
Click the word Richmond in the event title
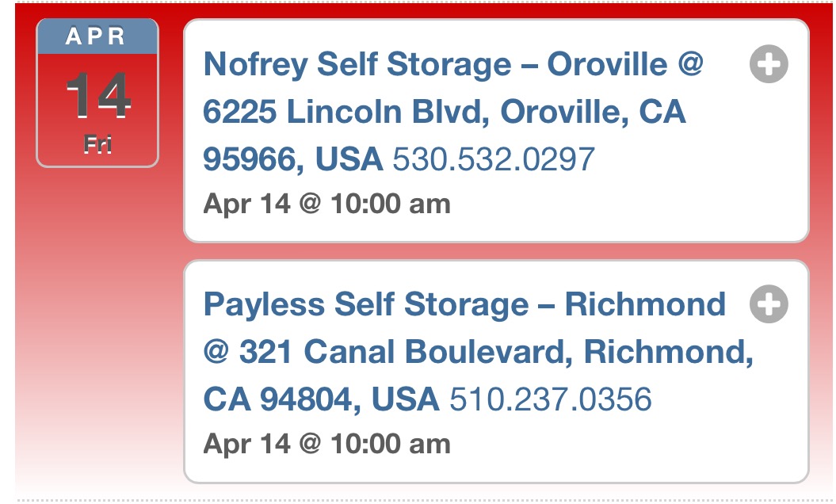[x=645, y=304]
